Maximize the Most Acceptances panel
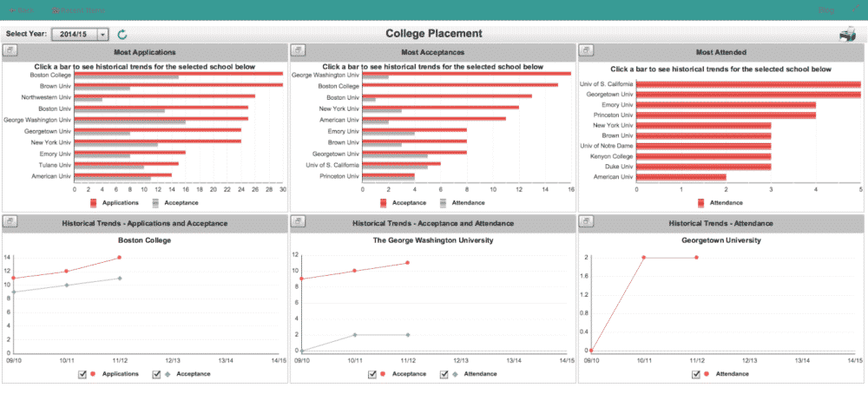Image resolution: width=868 pixels, height=394 pixels. [298, 52]
